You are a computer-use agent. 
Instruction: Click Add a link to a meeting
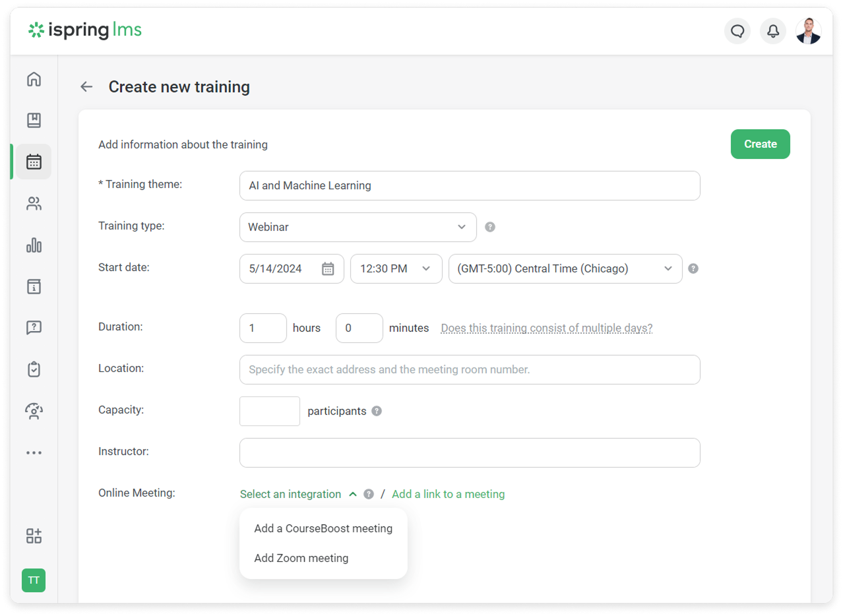448,494
